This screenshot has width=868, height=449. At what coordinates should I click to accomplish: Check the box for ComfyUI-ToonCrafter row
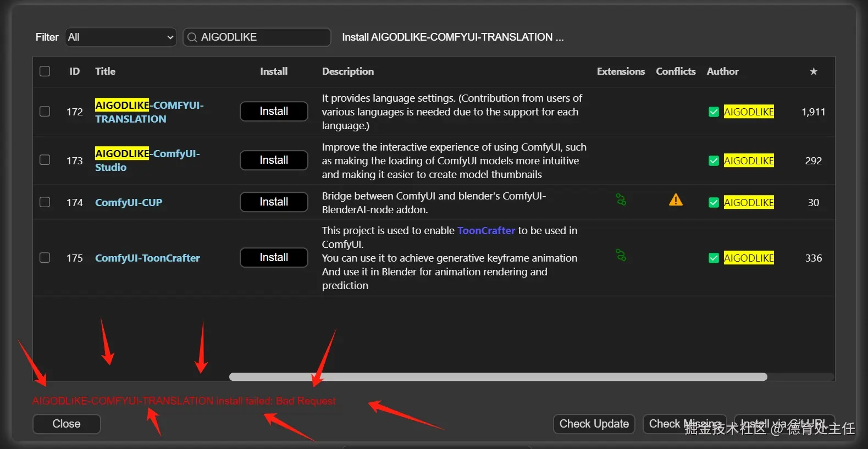[45, 258]
